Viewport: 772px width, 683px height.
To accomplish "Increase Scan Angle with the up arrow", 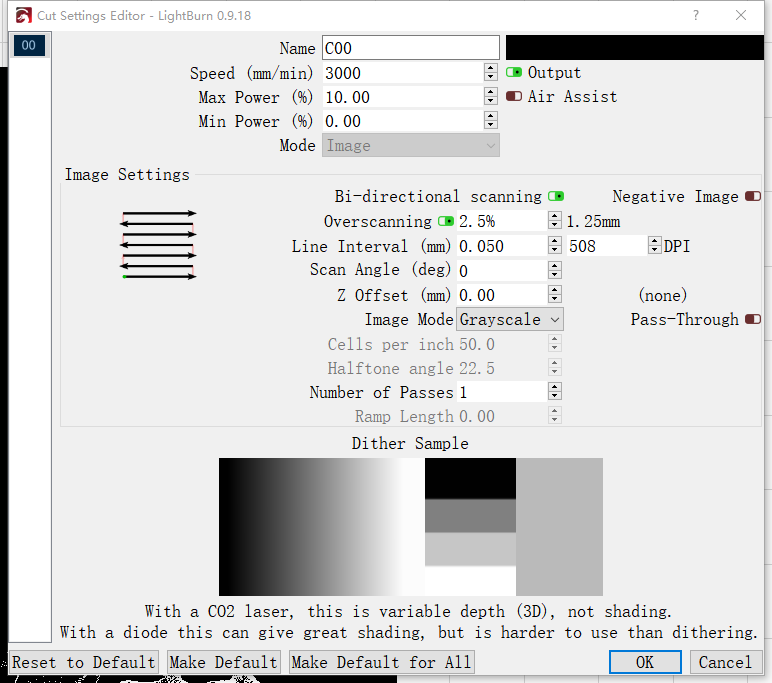I will (555, 266).
